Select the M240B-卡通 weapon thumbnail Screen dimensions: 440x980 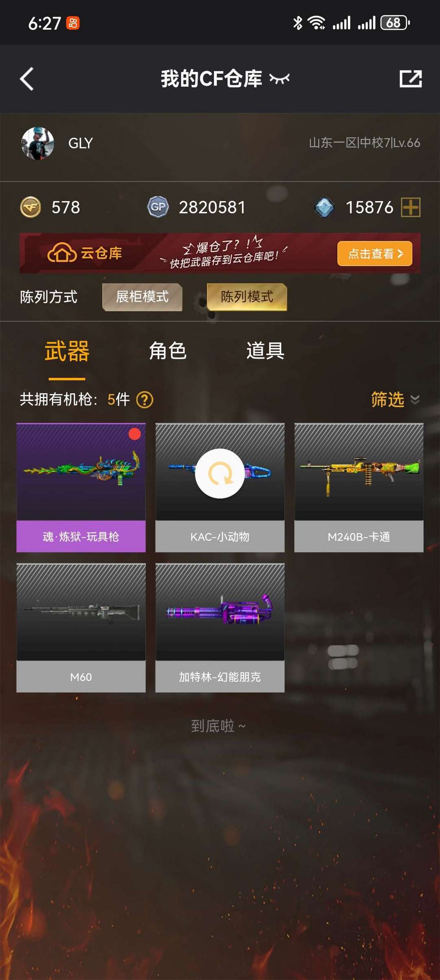(359, 472)
